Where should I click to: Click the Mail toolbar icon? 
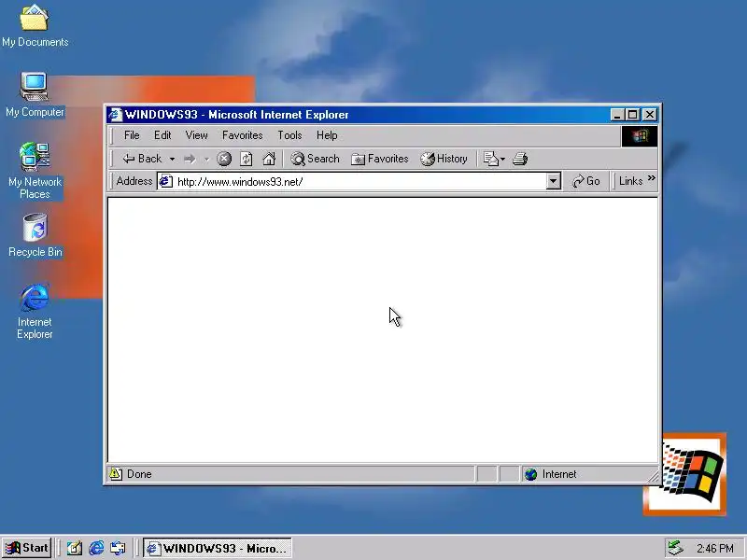(x=491, y=159)
